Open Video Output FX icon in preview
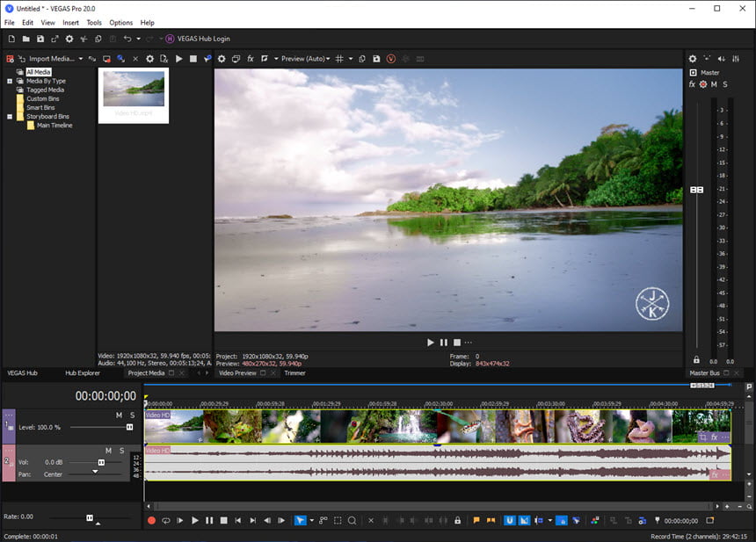 (x=251, y=59)
